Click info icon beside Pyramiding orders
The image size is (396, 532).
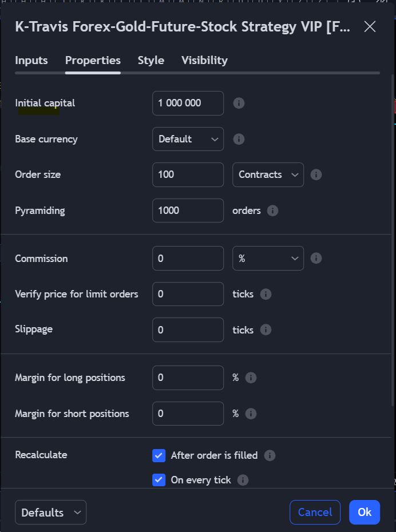[x=273, y=211]
